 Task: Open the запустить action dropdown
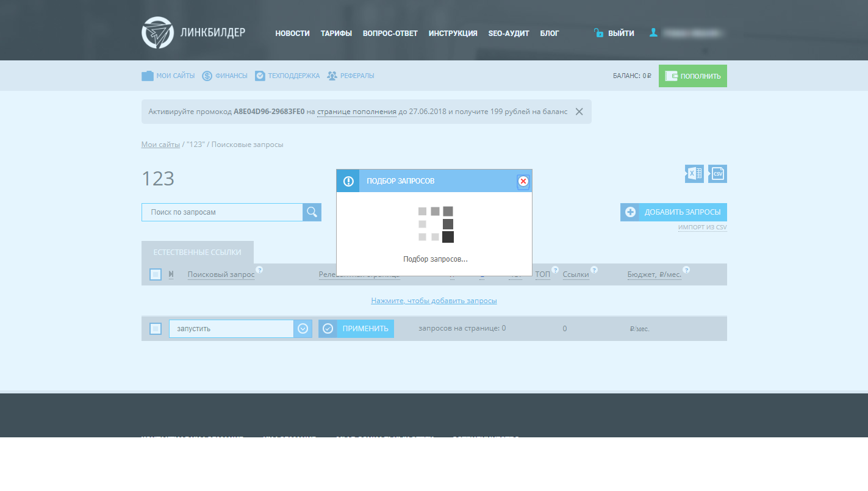click(240, 329)
